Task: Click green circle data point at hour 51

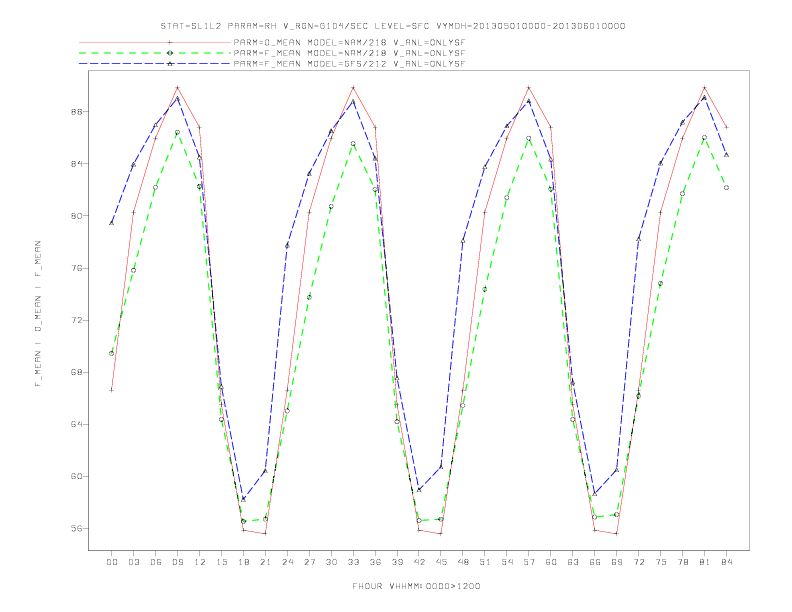Action: click(485, 289)
